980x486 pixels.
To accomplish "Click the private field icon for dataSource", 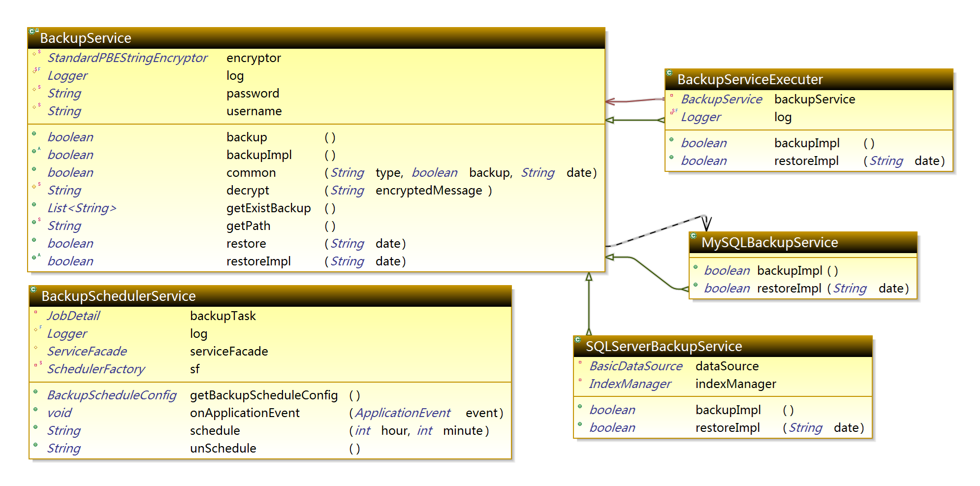I will pos(580,362).
